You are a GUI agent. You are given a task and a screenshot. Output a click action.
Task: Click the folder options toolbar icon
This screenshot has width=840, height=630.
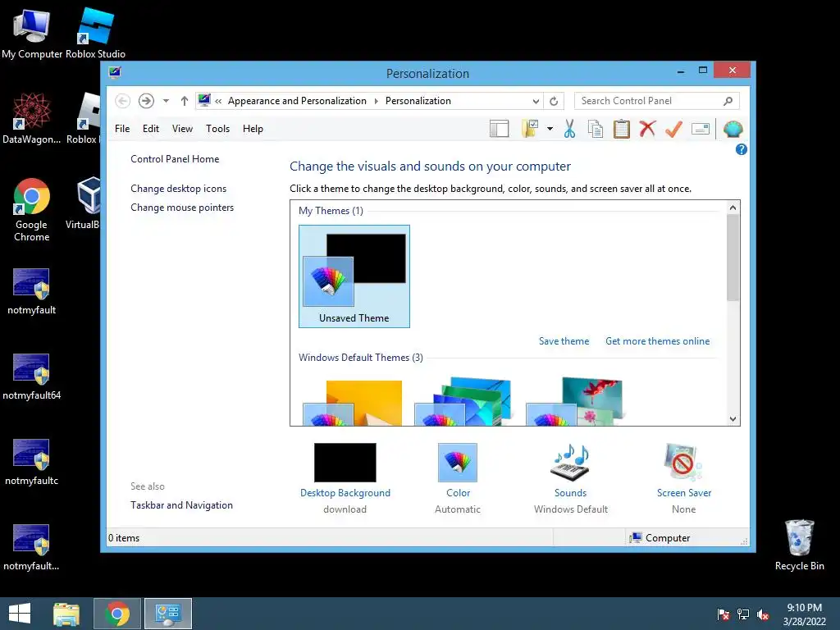tap(530, 129)
